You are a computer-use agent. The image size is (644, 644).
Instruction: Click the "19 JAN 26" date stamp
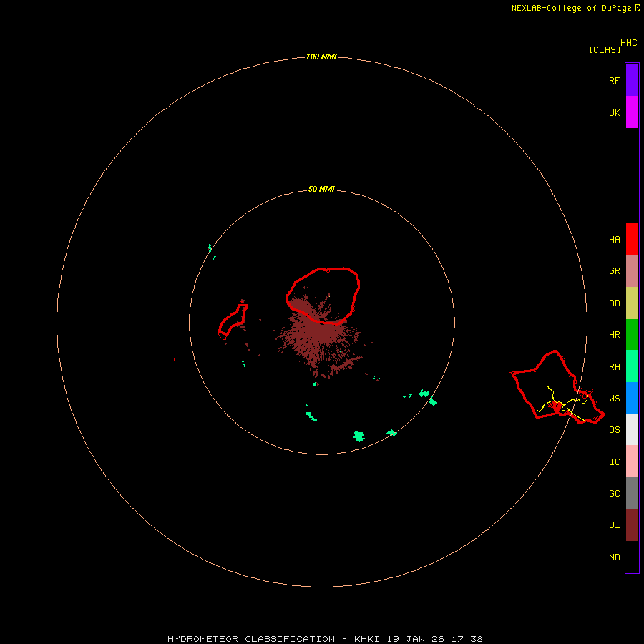click(416, 639)
